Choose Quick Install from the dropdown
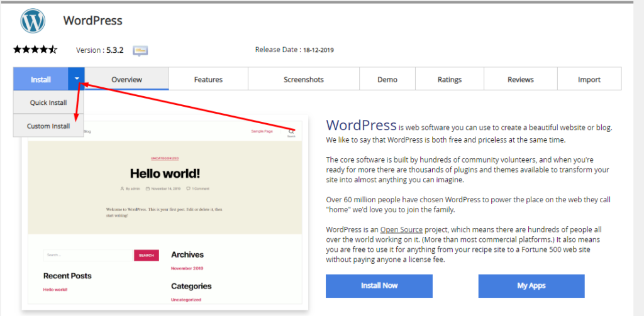 pos(48,102)
